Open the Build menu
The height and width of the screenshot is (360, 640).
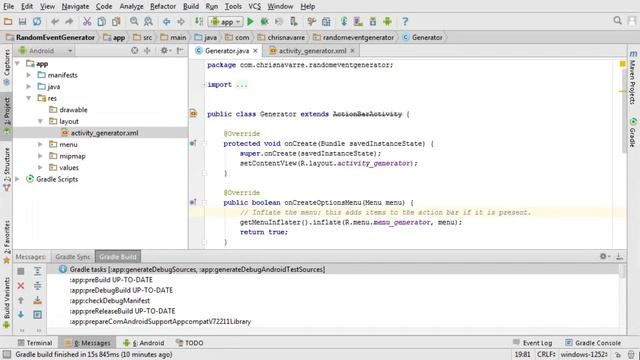coord(191,6)
